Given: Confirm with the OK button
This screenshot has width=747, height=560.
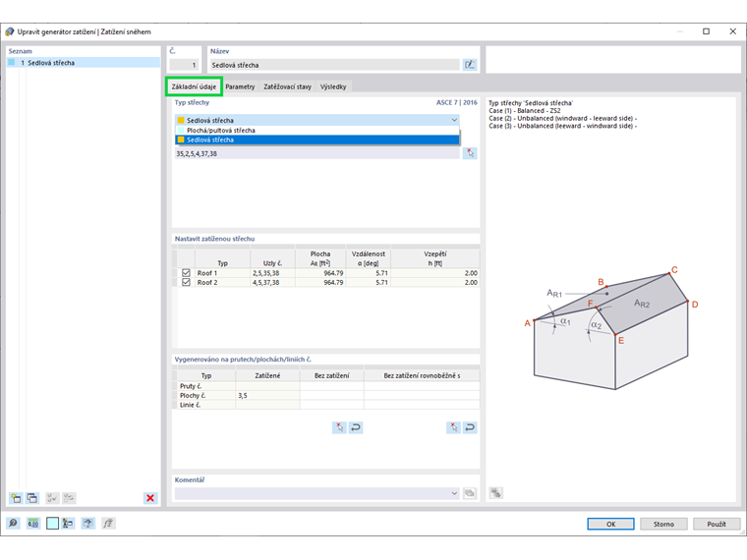Looking at the screenshot, I should click(610, 524).
